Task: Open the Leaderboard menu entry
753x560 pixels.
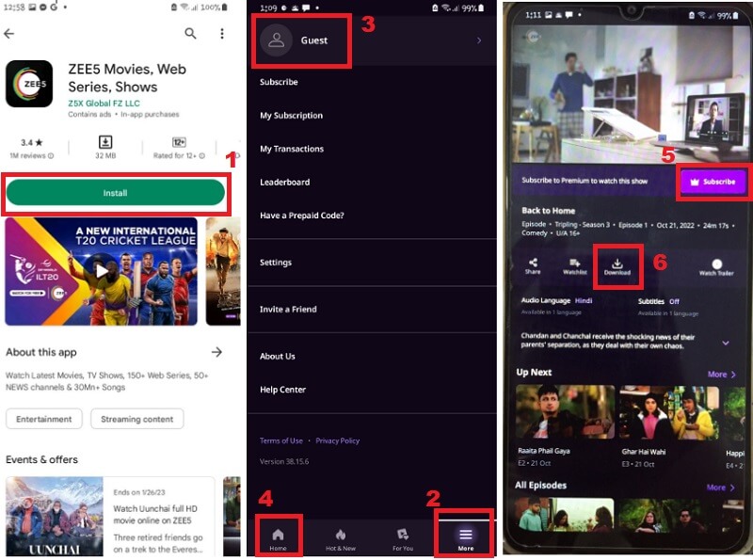Action: point(285,182)
